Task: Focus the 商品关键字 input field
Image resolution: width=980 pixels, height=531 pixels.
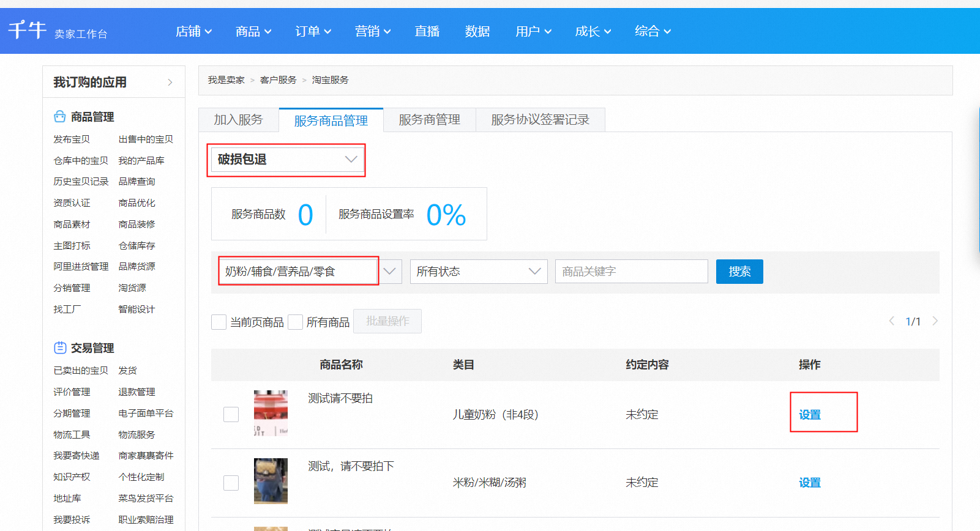Action: point(632,272)
